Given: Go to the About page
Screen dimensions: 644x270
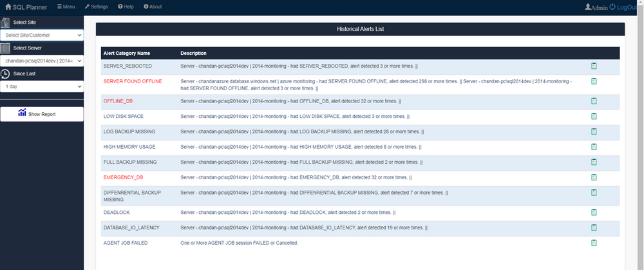Looking at the screenshot, I should [153, 6].
